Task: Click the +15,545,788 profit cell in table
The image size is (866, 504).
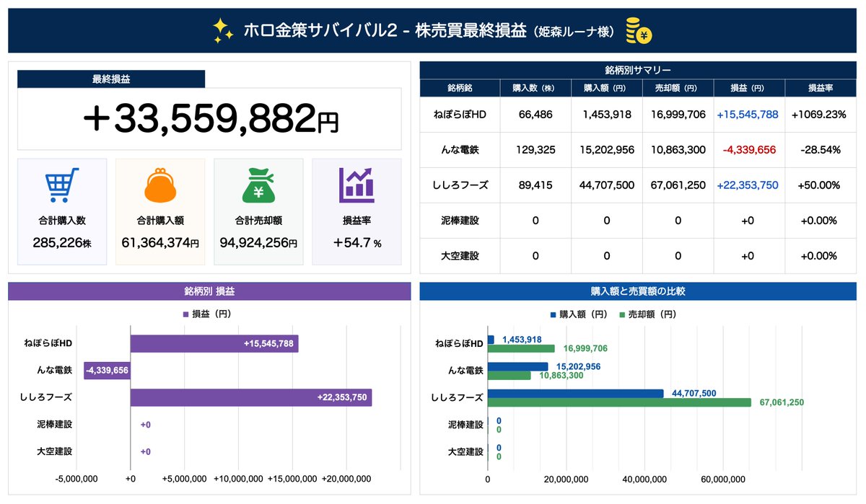Action: click(x=748, y=115)
